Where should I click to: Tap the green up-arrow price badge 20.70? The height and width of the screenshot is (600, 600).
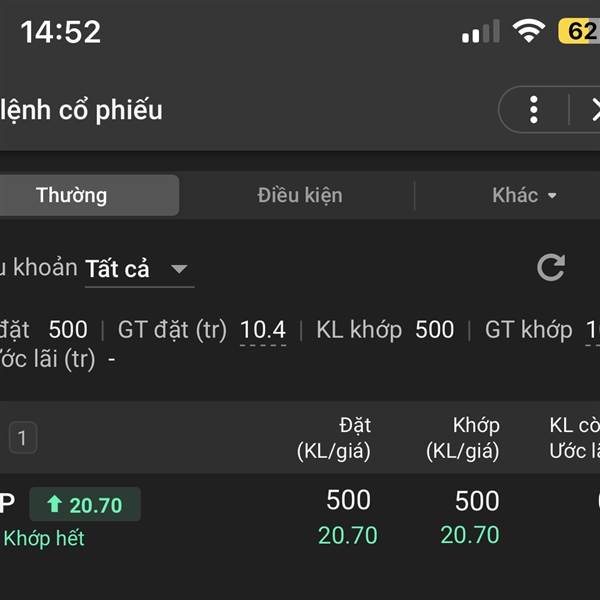pos(85,505)
